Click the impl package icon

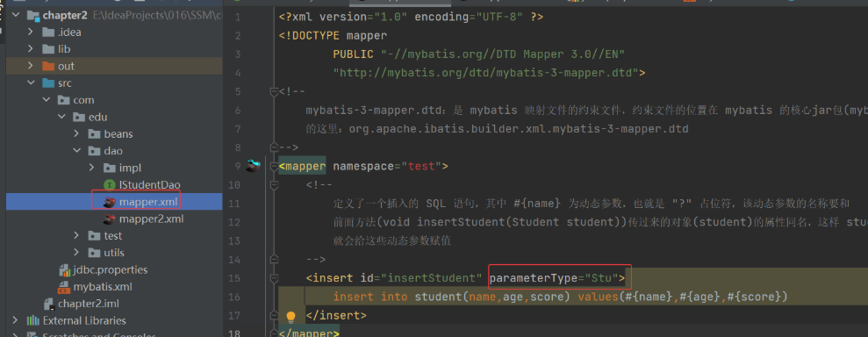tap(110, 168)
